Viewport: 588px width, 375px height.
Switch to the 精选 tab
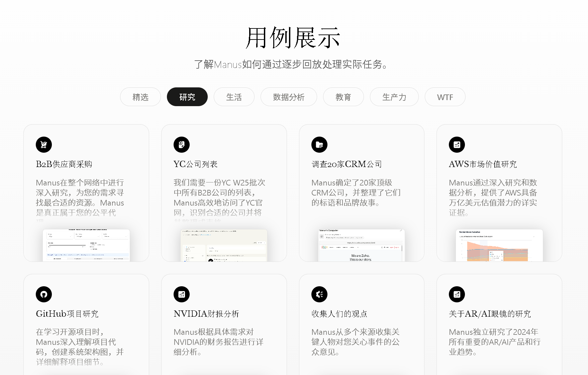tap(140, 97)
